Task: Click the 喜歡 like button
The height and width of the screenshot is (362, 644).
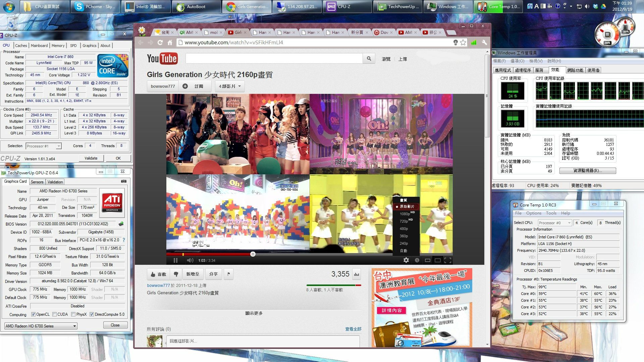Action: point(158,274)
